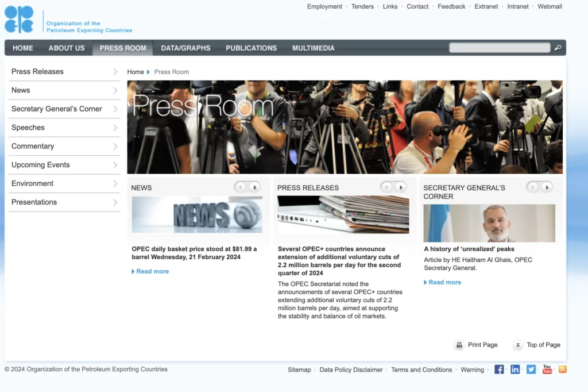Open ABOUT US navigation menu
Viewport: 588px width, 392px height.
pos(67,48)
